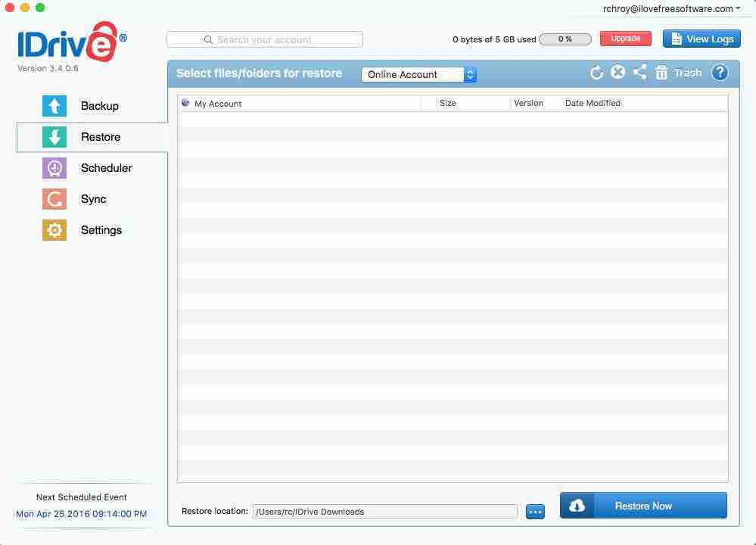The height and width of the screenshot is (545, 756).
Task: Select the Restore section label
Action: tap(101, 137)
